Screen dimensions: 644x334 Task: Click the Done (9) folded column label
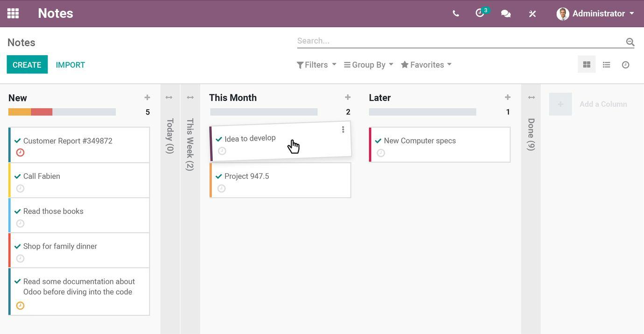pyautogui.click(x=531, y=135)
